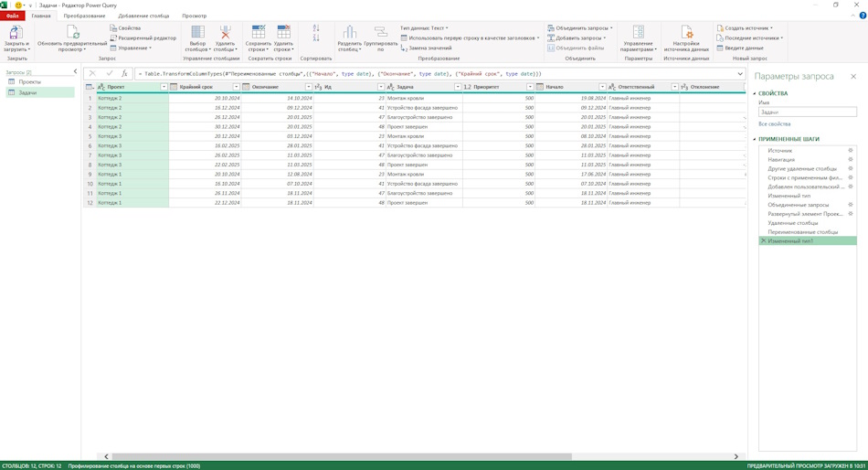Open filter dropdown for Крайний срок column
The image size is (868, 470).
point(237,87)
